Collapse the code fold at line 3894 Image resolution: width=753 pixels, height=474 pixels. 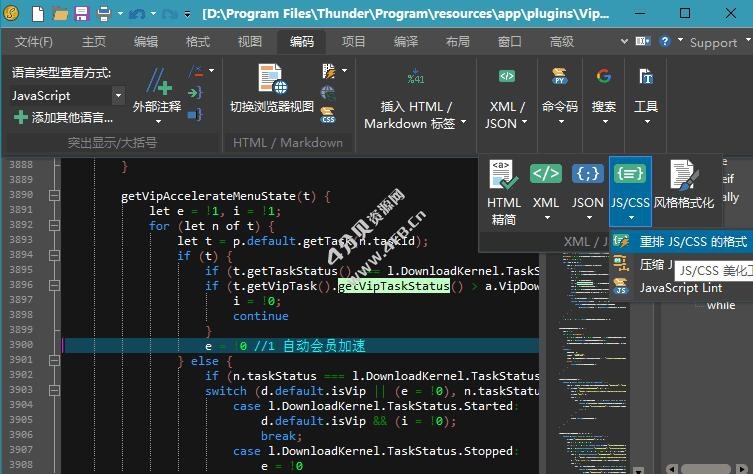[x=54, y=255]
